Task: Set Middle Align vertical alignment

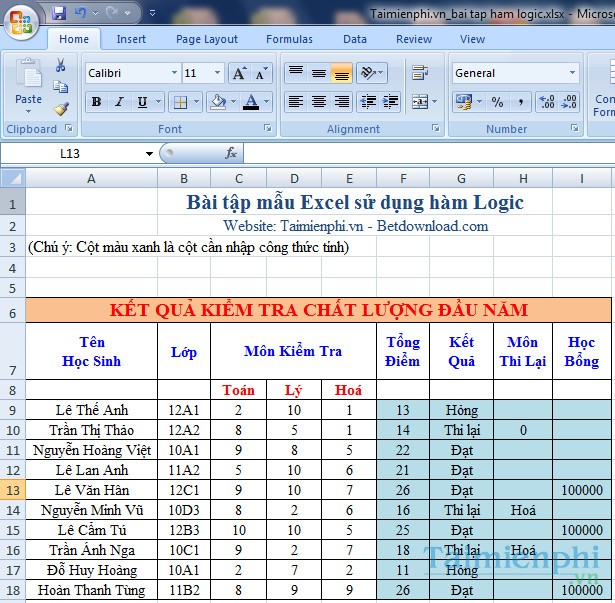Action: pos(319,73)
